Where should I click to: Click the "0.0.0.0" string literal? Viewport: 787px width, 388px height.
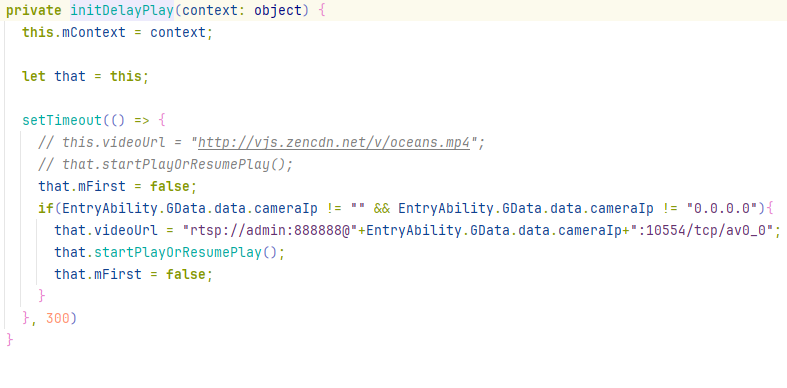[722, 208]
